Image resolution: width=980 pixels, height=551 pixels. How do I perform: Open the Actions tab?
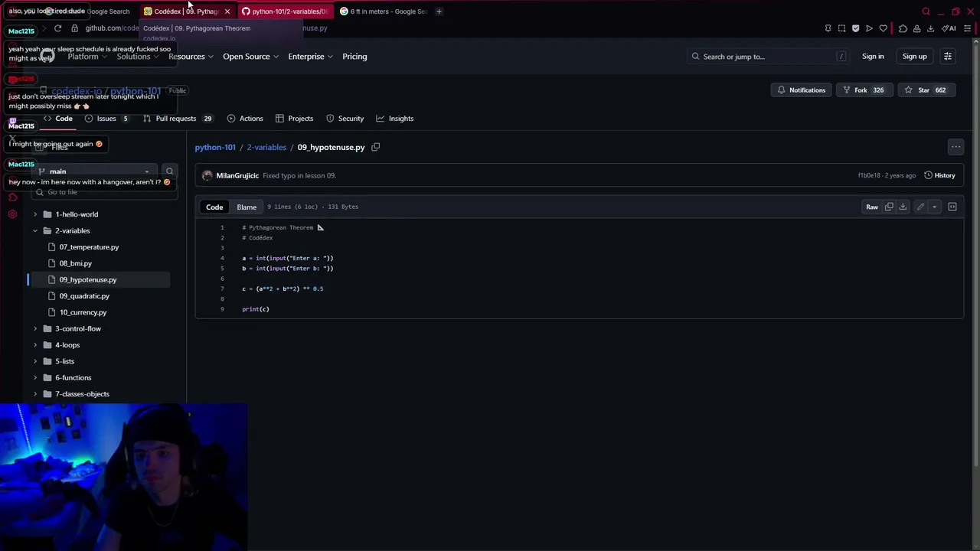pyautogui.click(x=245, y=119)
